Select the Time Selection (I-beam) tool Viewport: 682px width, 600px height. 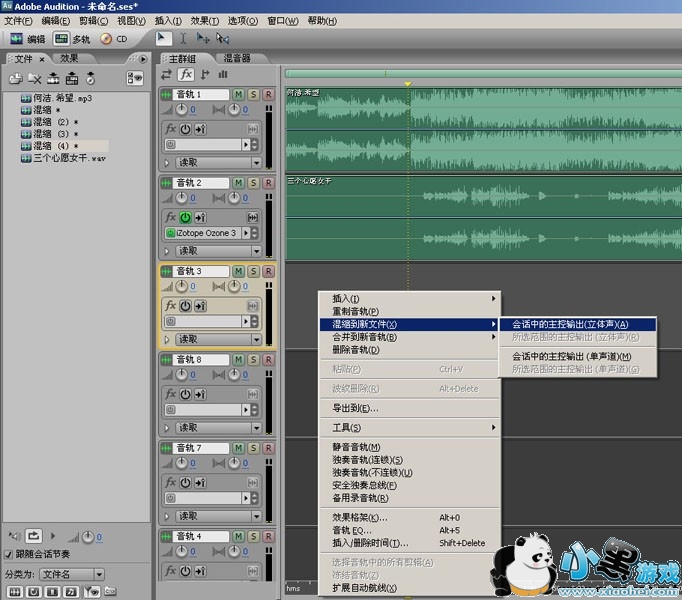pyautogui.click(x=182, y=39)
